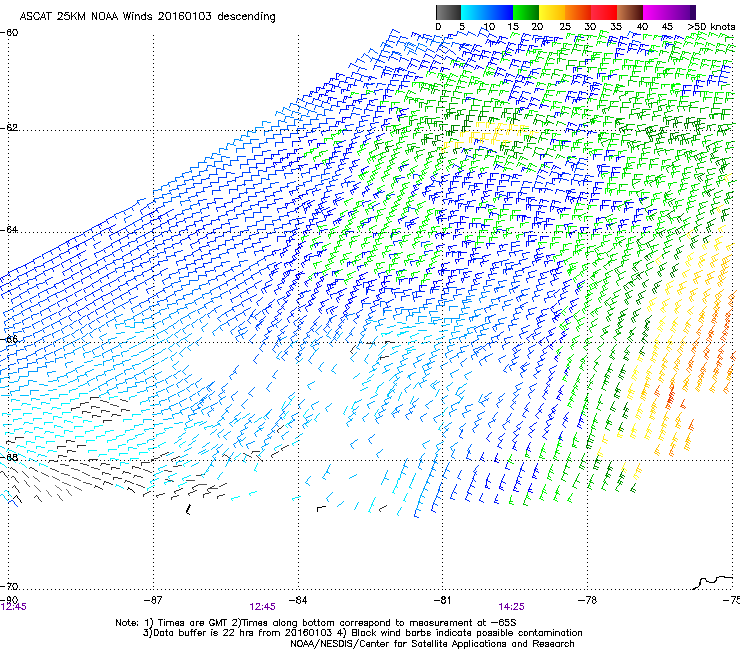Screen dimensions: 740x650
Task: Click the black coastline outline near -70 latitude
Action: pyautogui.click(x=714, y=582)
